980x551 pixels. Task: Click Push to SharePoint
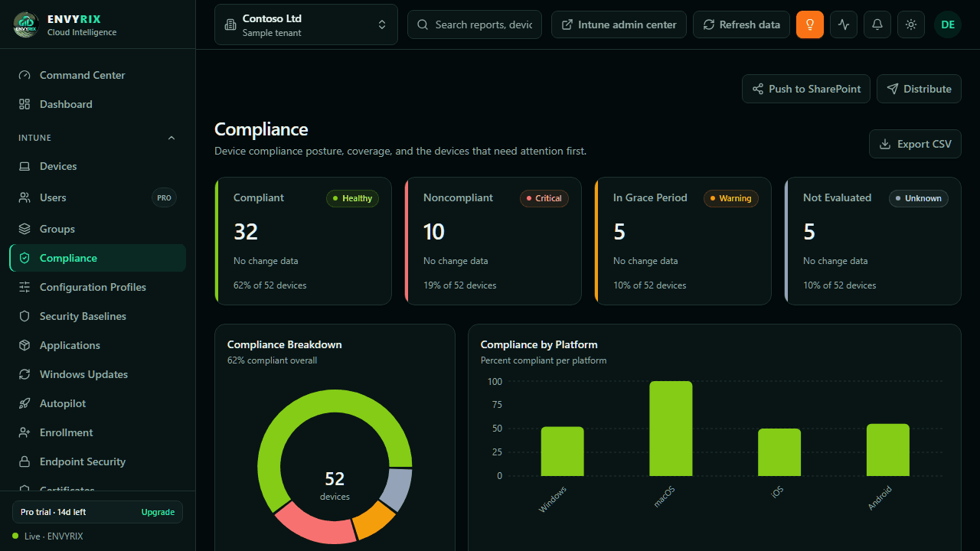(x=806, y=89)
